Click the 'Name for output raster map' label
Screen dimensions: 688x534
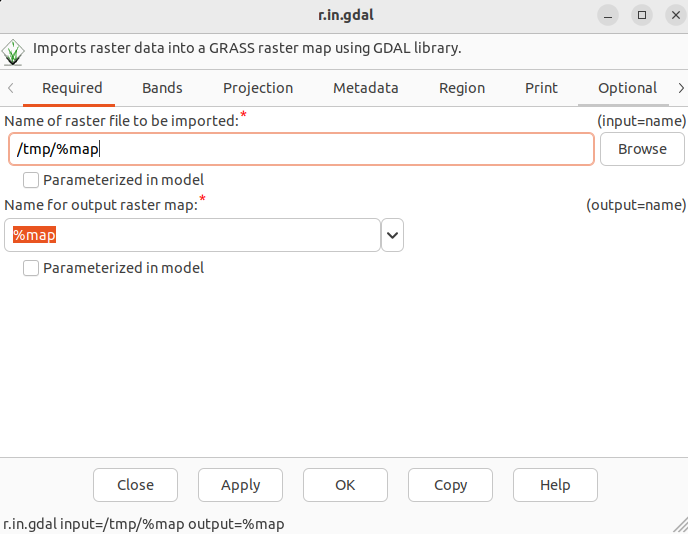pos(101,205)
